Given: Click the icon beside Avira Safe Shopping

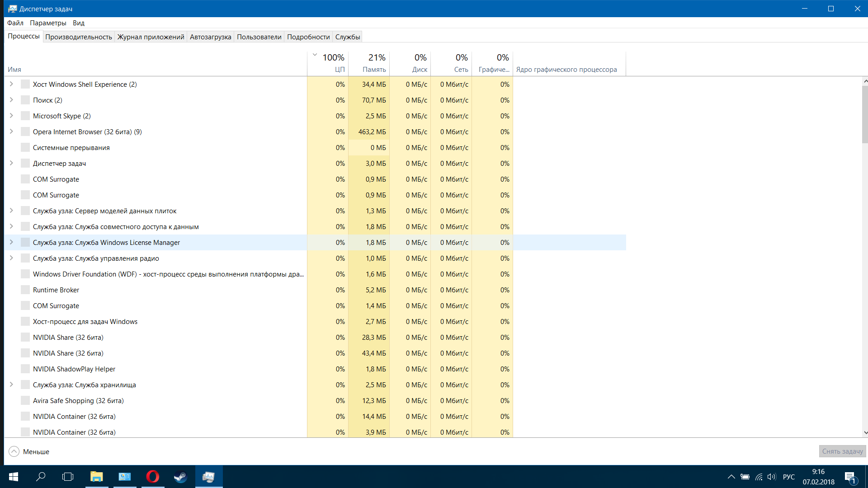Looking at the screenshot, I should click(x=25, y=400).
